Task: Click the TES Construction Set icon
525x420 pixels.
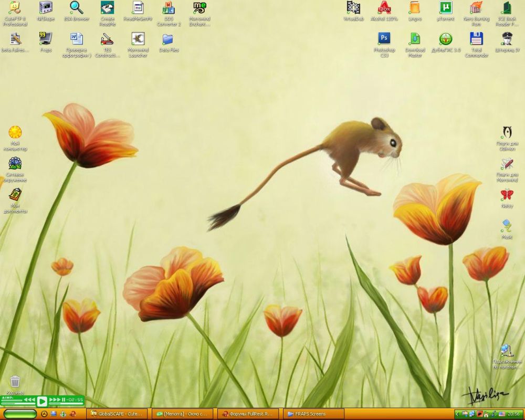Action: tap(107, 39)
